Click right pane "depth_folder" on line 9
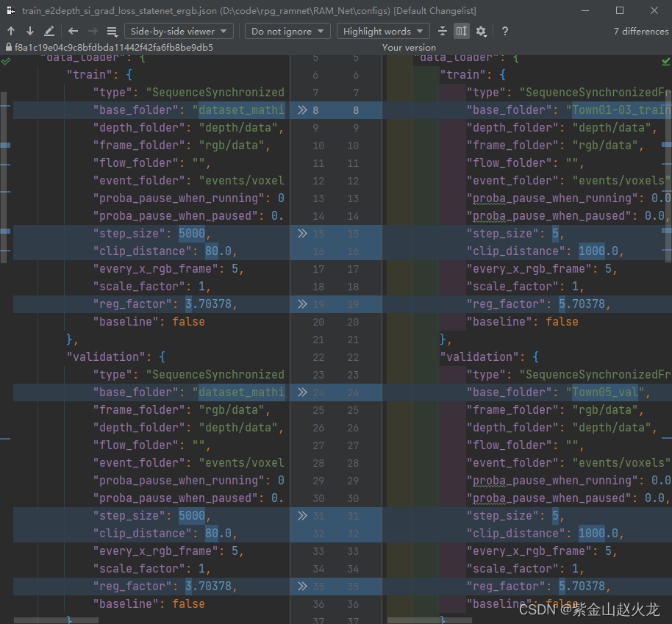Screen dimensions: 672x624 point(512,128)
